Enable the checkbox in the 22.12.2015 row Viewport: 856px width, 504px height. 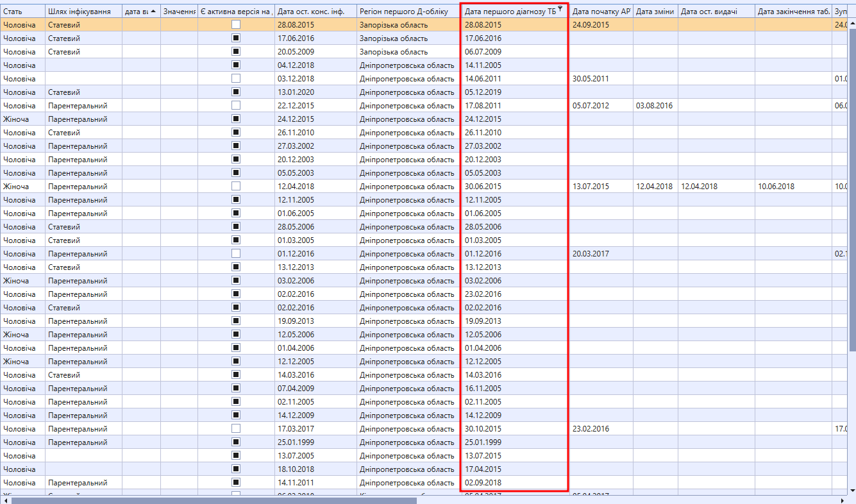[236, 105]
